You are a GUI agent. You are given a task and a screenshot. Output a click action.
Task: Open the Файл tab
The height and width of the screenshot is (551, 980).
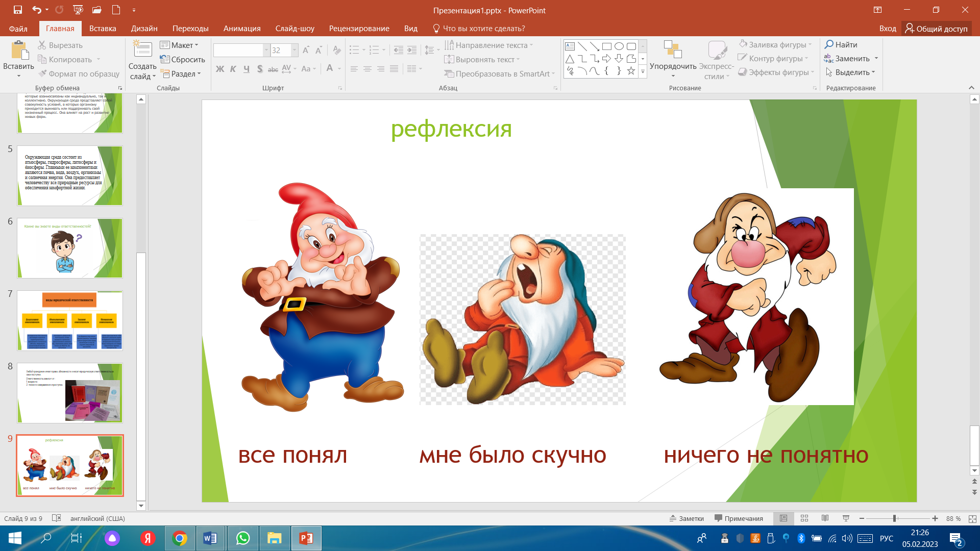coord(18,29)
